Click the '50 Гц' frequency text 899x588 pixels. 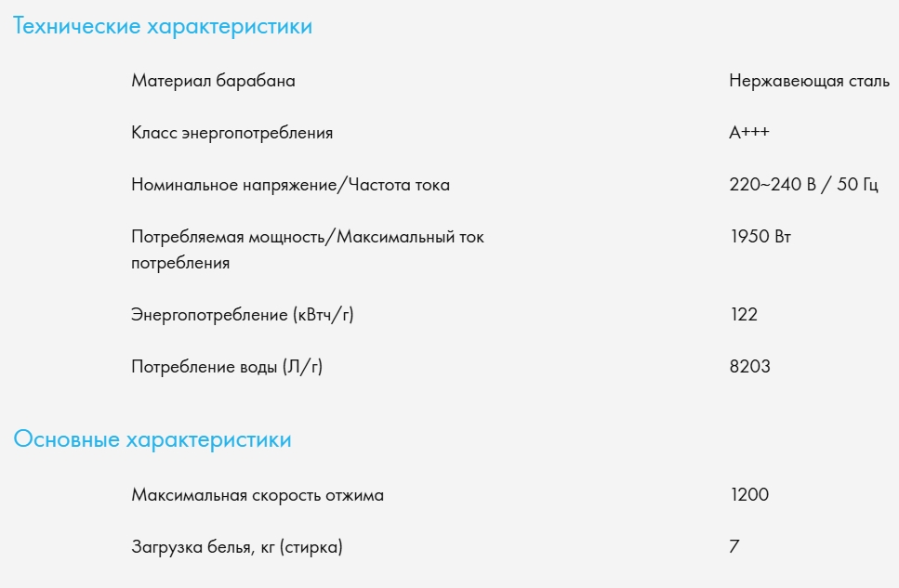tap(856, 185)
